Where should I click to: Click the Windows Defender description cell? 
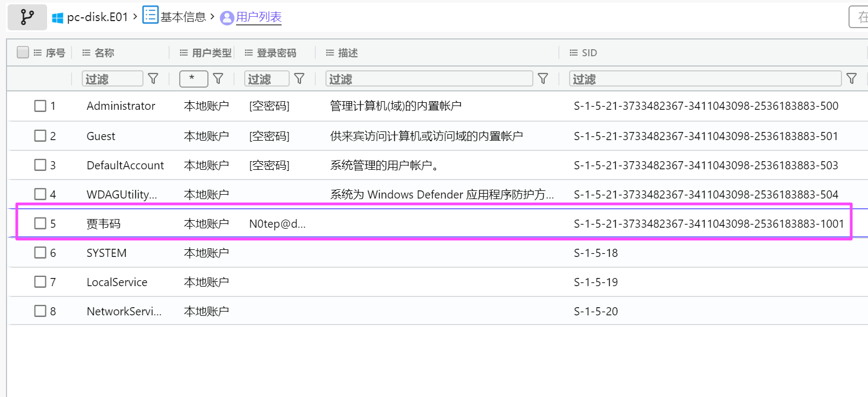coord(442,194)
